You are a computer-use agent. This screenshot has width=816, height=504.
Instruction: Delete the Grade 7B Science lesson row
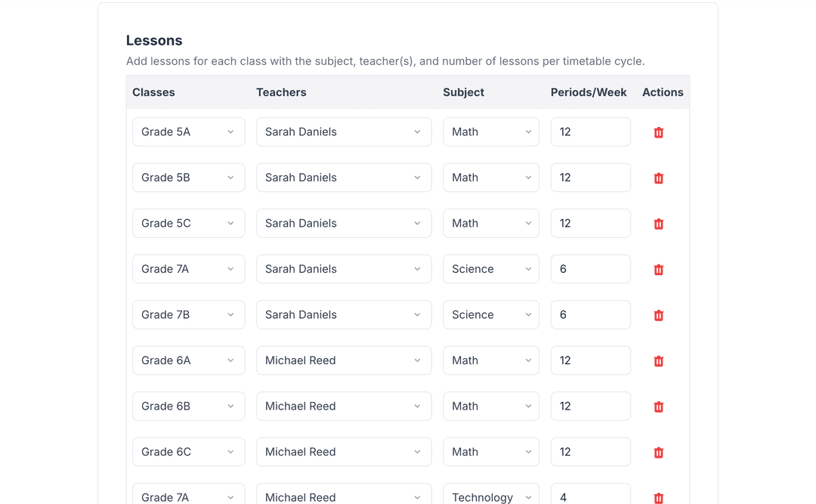click(658, 315)
